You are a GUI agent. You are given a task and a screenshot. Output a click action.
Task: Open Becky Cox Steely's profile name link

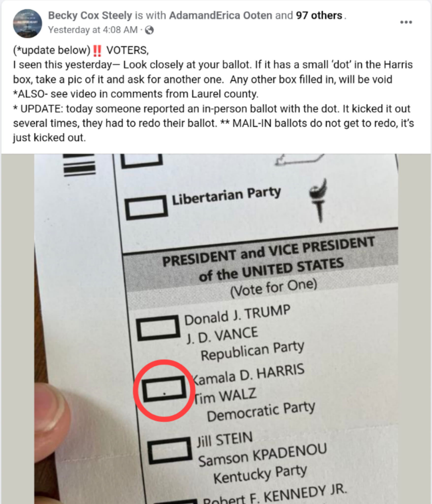click(90, 16)
